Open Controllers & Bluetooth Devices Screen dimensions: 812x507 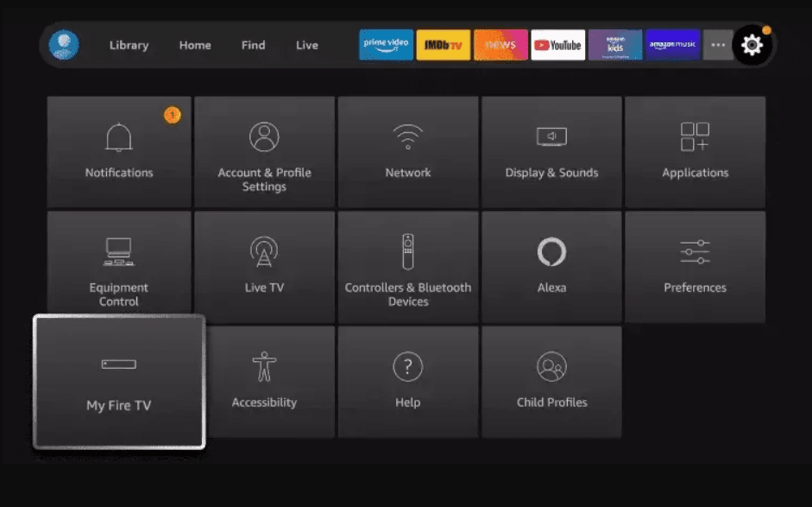tap(407, 266)
